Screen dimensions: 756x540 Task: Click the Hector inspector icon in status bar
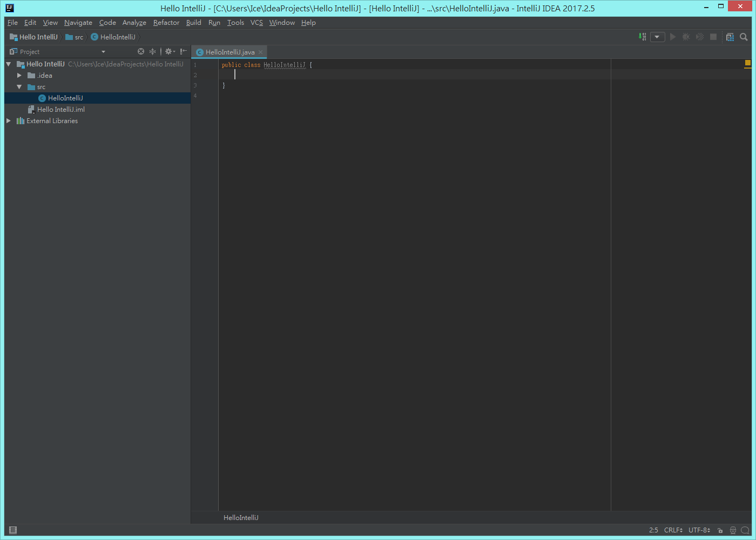(733, 530)
